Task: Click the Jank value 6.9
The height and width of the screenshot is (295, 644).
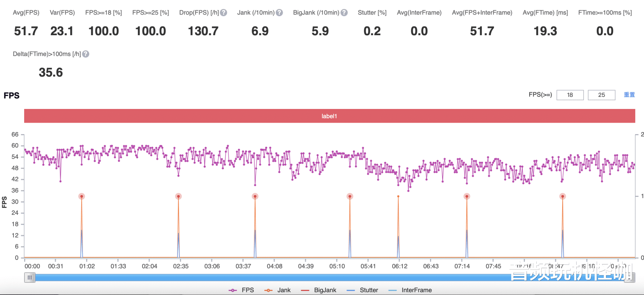Action: (x=260, y=31)
